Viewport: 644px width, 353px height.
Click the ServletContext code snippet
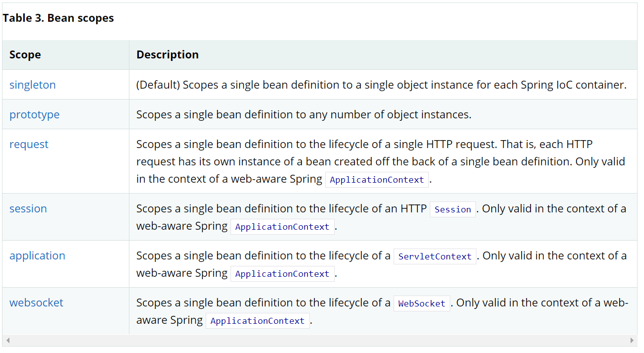(x=435, y=256)
